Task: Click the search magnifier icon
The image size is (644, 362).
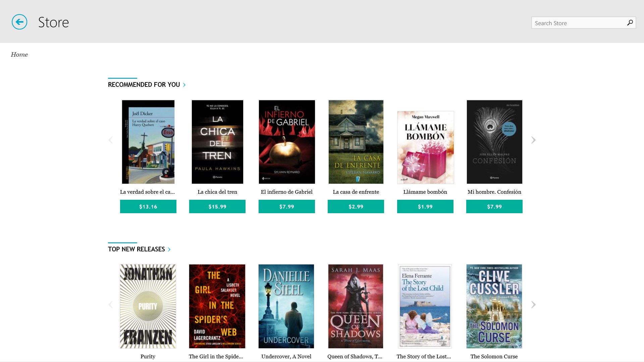Action: 630,23
